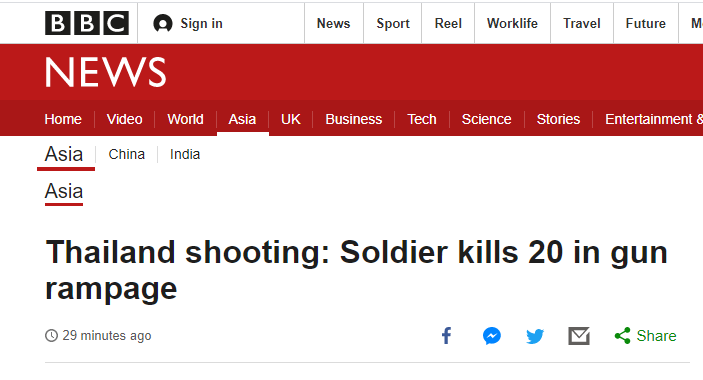Viewport: 703px width, 380px height.
Task: Click the BBC NEWS banner title
Action: 105,72
